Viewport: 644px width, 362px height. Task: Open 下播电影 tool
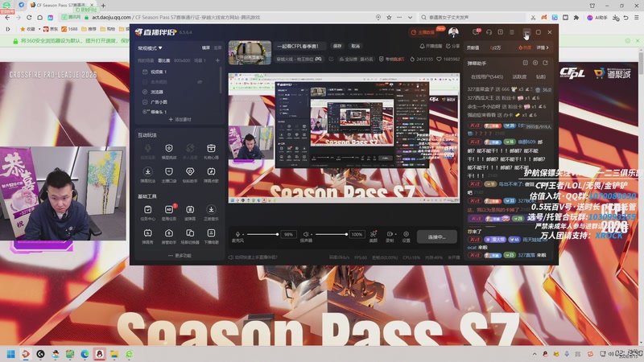coord(211,237)
